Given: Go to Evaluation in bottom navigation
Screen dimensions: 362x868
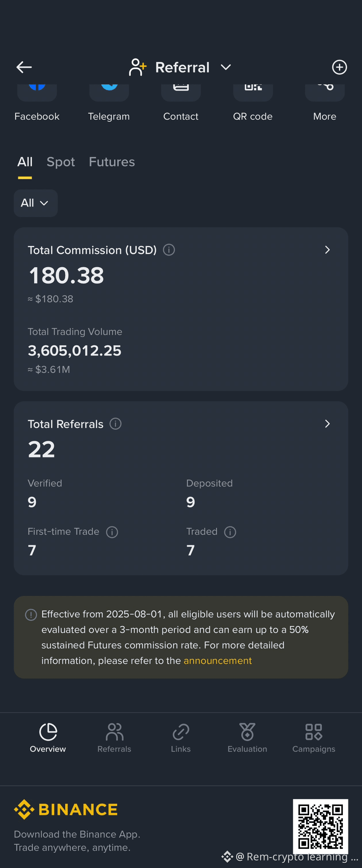Looking at the screenshot, I should pyautogui.click(x=247, y=738).
